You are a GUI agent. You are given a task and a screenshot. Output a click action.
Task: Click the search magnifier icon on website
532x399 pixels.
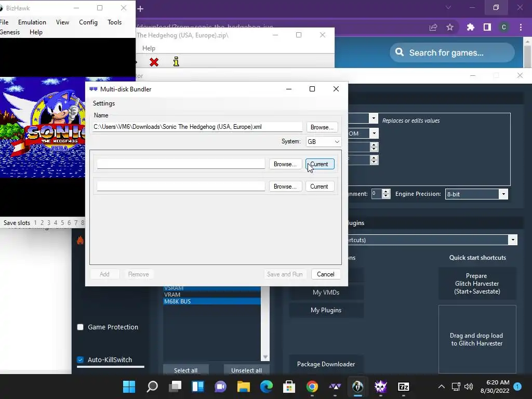coord(400,52)
